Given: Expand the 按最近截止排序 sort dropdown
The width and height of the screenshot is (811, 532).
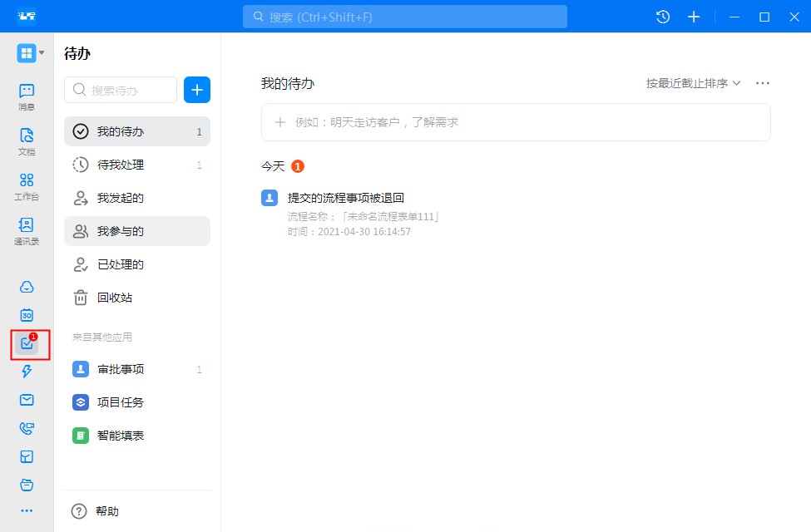Looking at the screenshot, I should point(693,83).
